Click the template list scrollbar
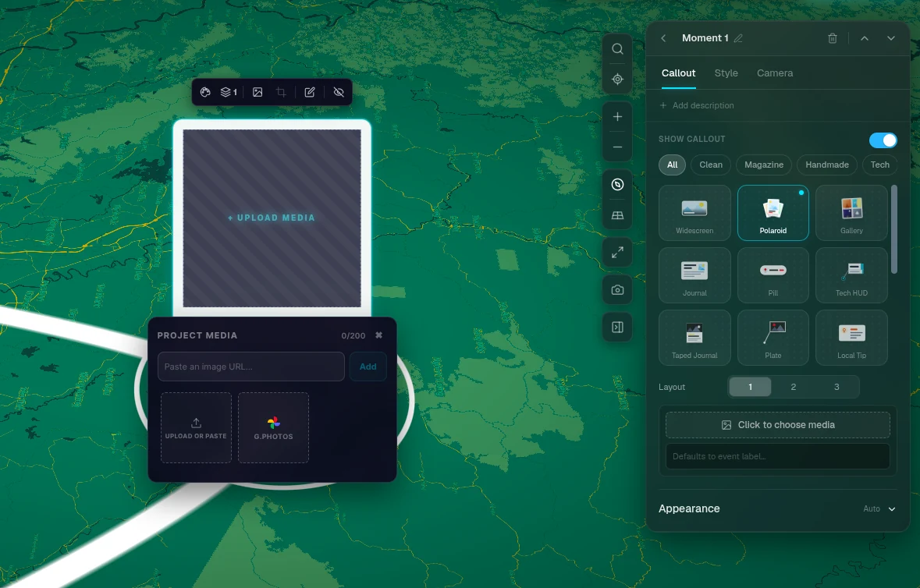 (x=893, y=229)
